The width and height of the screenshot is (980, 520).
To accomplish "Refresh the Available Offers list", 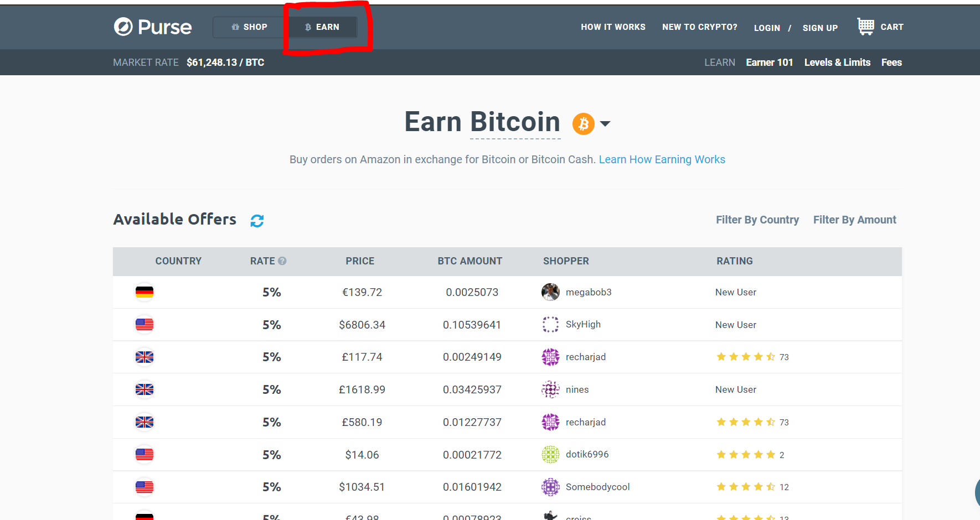I will pyautogui.click(x=257, y=221).
